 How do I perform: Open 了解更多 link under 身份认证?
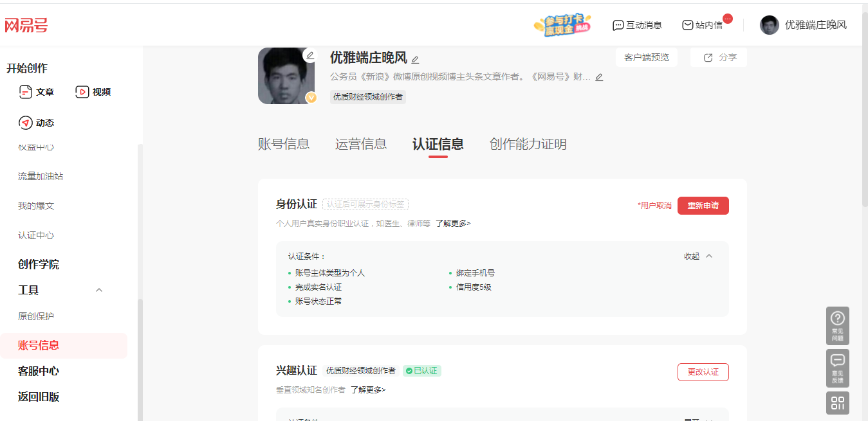pyautogui.click(x=453, y=224)
